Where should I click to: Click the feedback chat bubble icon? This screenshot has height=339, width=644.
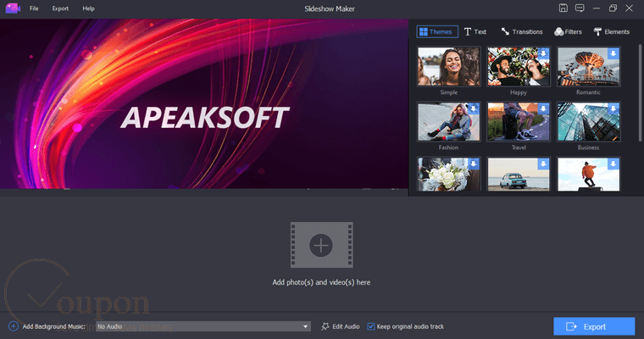coord(580,8)
